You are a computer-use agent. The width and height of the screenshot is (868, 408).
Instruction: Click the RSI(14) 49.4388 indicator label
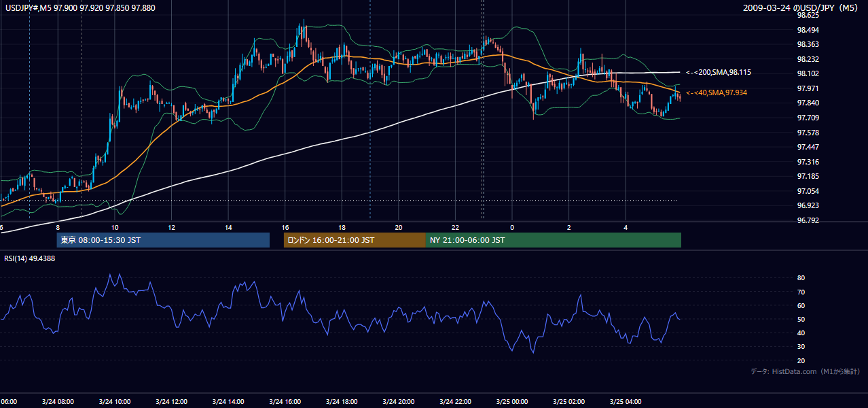(30, 258)
